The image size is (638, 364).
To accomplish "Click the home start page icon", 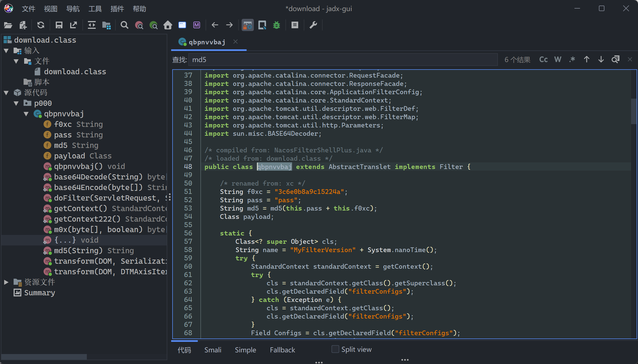I will pos(168,25).
